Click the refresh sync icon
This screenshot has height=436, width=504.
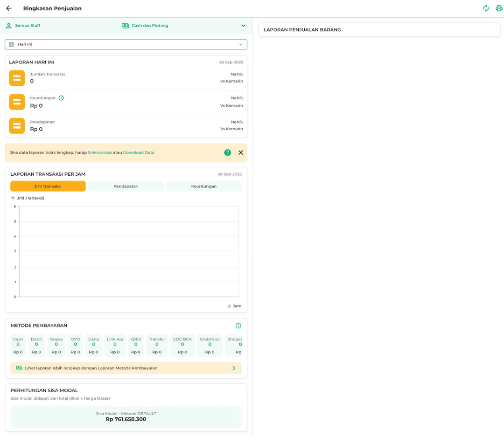[x=486, y=8]
